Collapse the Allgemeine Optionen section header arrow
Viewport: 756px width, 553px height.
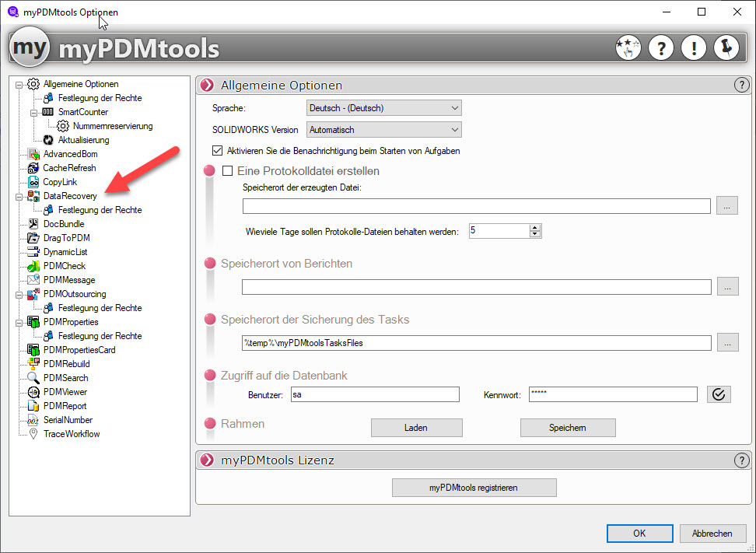(208, 86)
